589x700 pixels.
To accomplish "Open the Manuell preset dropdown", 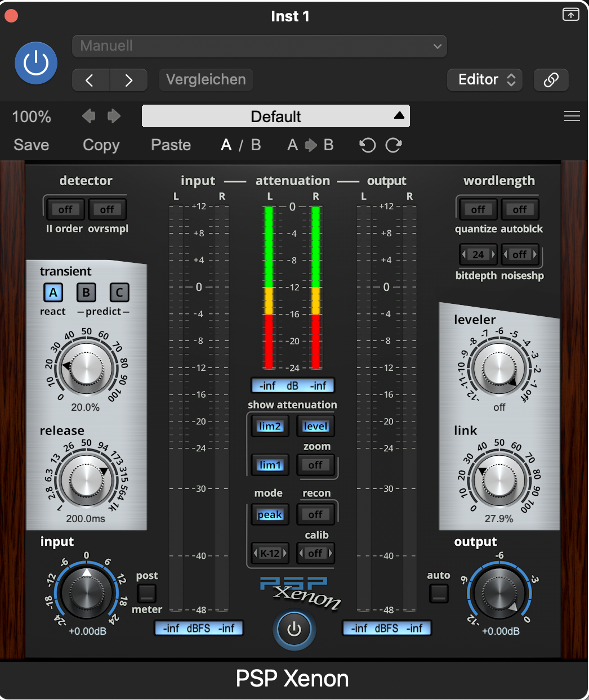I will pos(260,46).
